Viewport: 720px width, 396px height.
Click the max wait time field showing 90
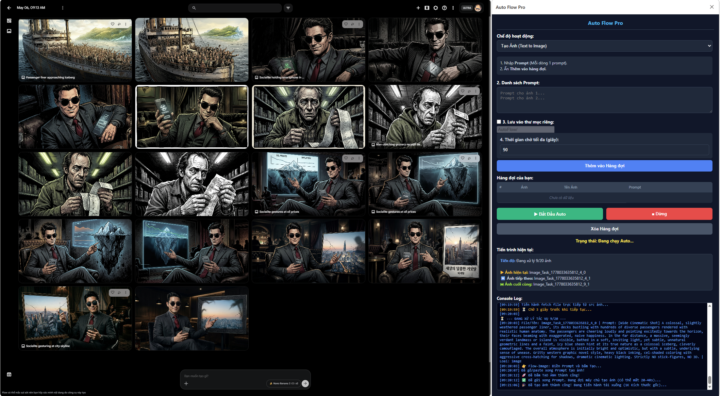pyautogui.click(x=604, y=150)
